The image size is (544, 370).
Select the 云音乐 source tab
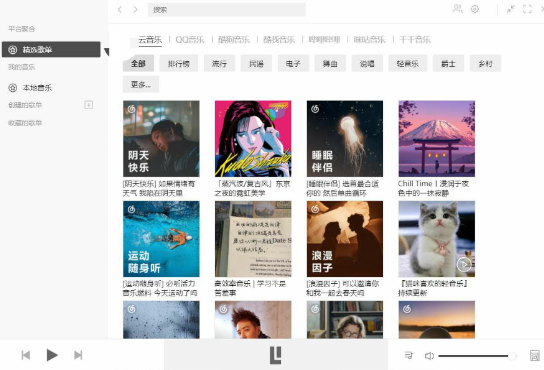click(x=150, y=40)
